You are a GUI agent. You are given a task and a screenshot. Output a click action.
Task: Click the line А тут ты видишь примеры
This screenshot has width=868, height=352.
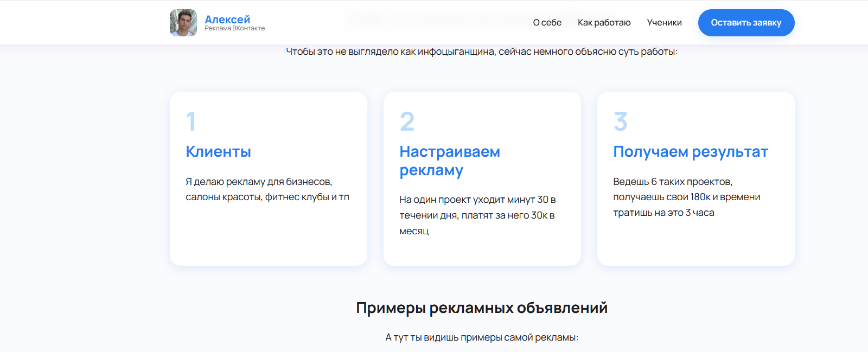point(482,337)
